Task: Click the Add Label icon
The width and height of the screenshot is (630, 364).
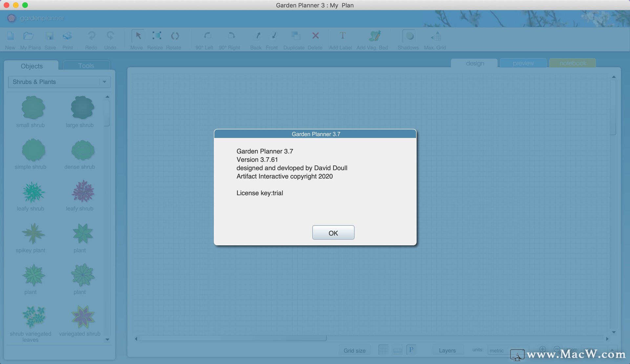Action: pyautogui.click(x=342, y=36)
